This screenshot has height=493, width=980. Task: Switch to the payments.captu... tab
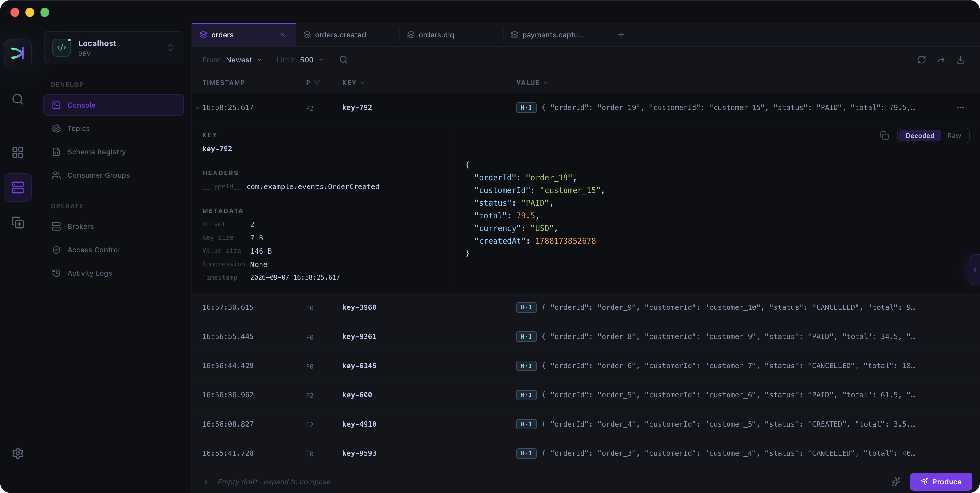(x=555, y=35)
